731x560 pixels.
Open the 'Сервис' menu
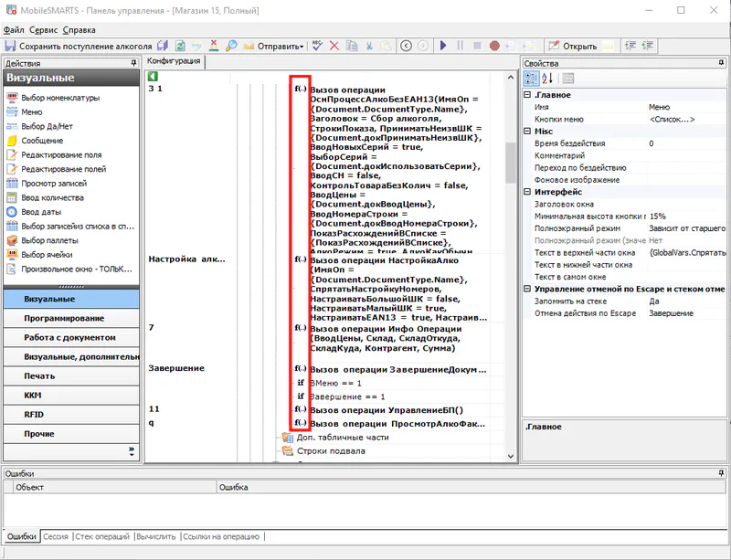[42, 29]
